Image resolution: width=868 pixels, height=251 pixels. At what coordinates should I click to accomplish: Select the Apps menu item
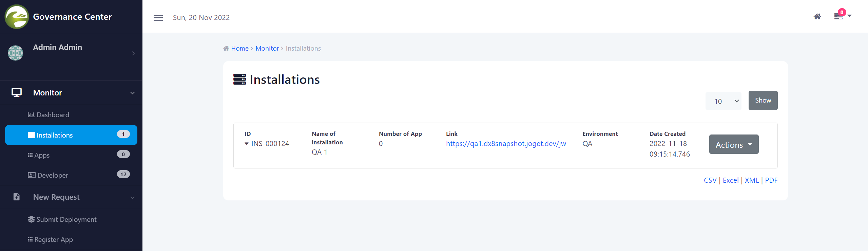coord(42,155)
